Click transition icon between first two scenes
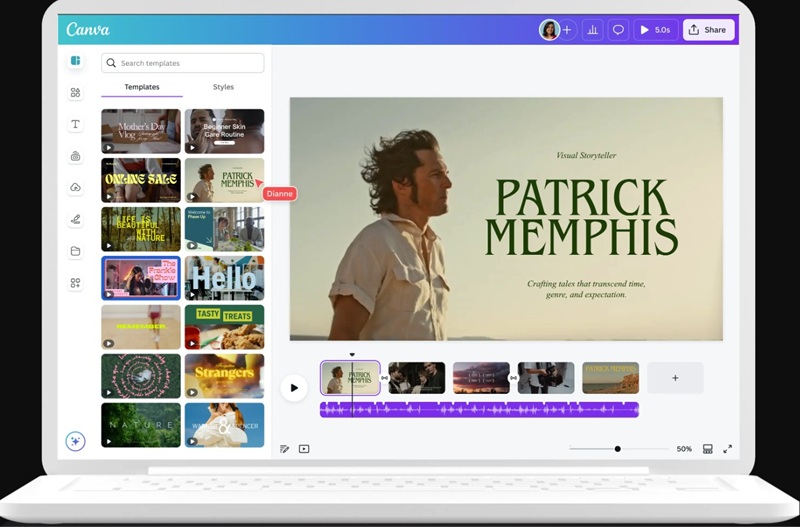 pyautogui.click(x=385, y=378)
